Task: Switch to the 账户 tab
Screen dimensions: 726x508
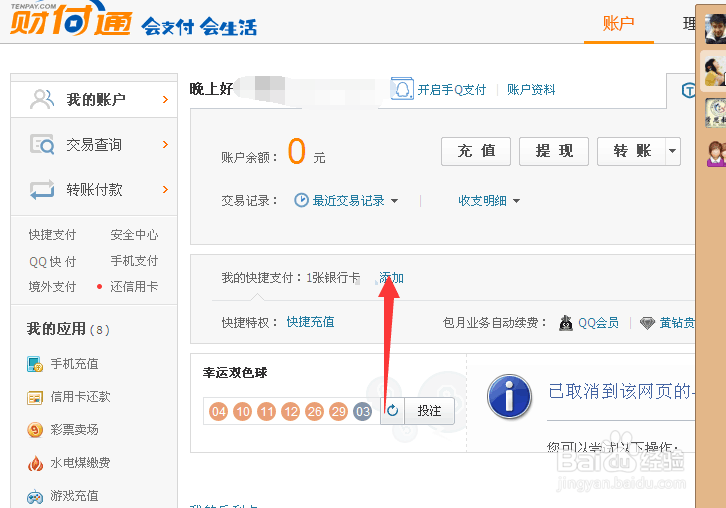Action: click(619, 23)
